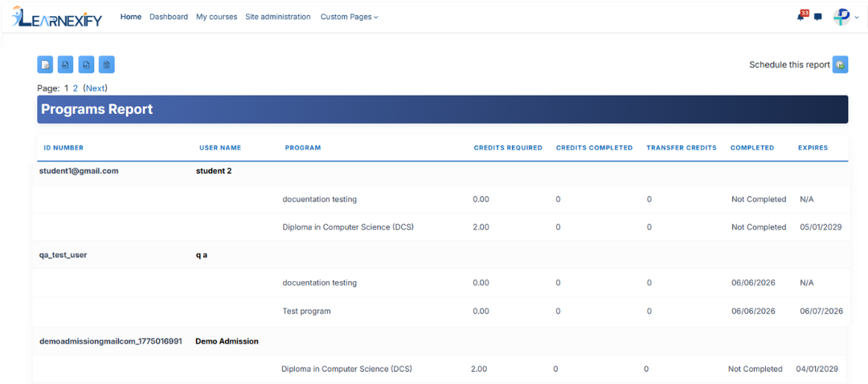Click 06/06/2026 in Test program row
This screenshot has height=384, width=868.
point(753,311)
